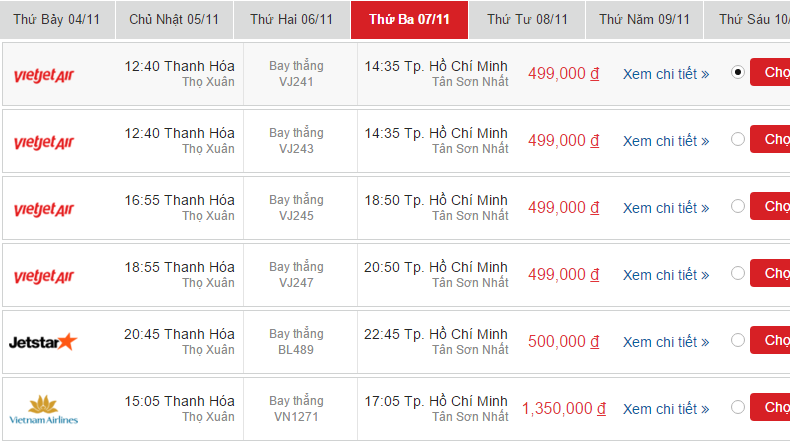Expand Xem chi tiết for flight VJ241

(x=666, y=74)
